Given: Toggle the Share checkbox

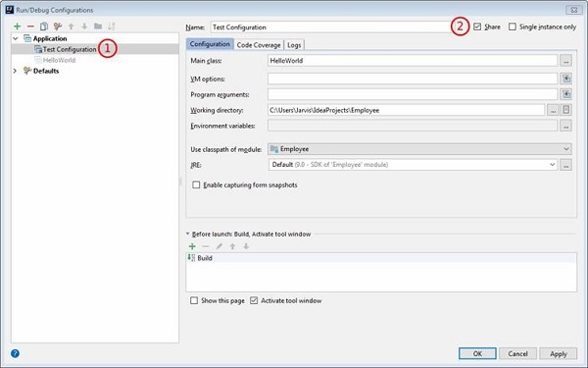Looking at the screenshot, I should pos(477,26).
